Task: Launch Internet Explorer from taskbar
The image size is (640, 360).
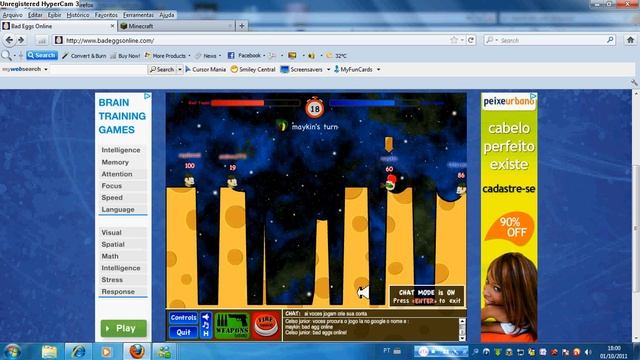Action: [78, 351]
